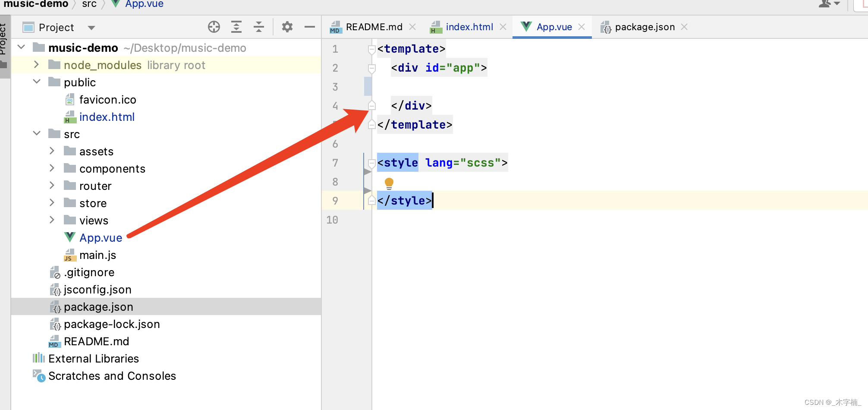Open main.js in the project tree

[97, 255]
